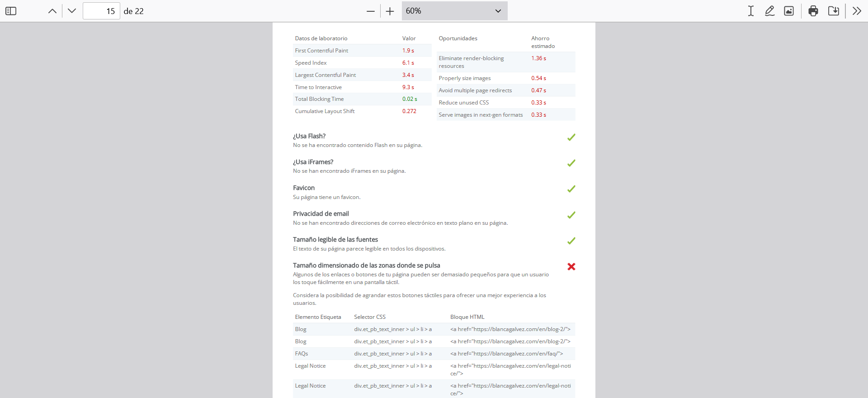
Task: Click the Total Blocking Time row
Action: click(x=362, y=99)
